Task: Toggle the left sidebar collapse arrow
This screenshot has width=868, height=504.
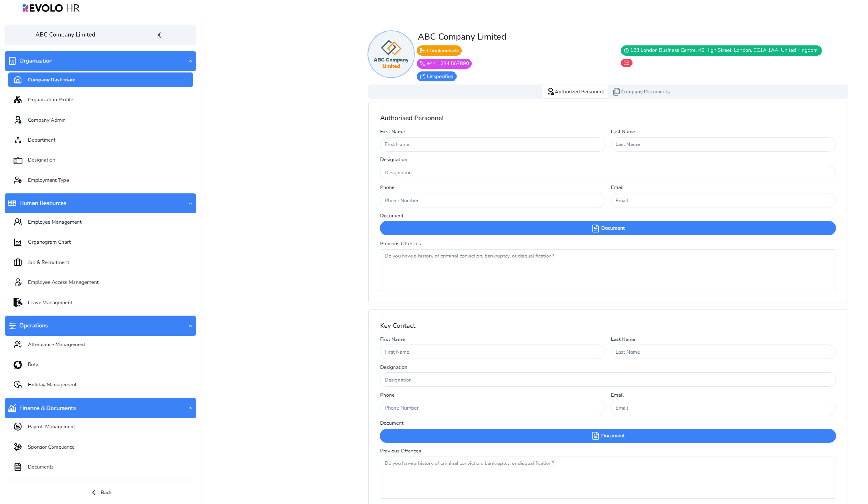Action: [x=160, y=35]
